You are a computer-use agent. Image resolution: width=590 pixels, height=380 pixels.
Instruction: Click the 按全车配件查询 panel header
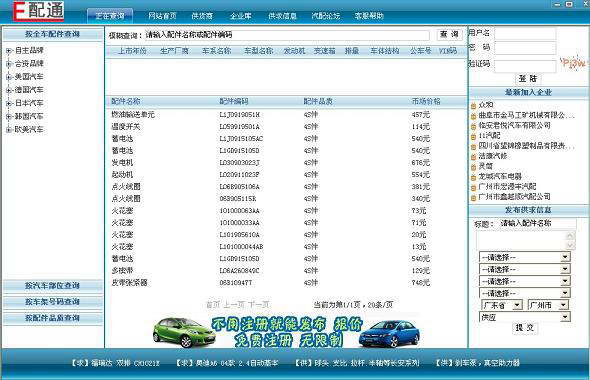[x=53, y=34]
